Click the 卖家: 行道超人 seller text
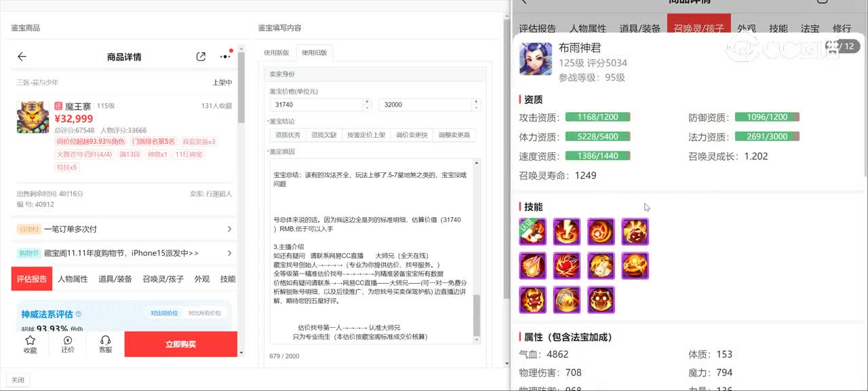Image resolution: width=868 pixels, height=391 pixels. tap(211, 194)
